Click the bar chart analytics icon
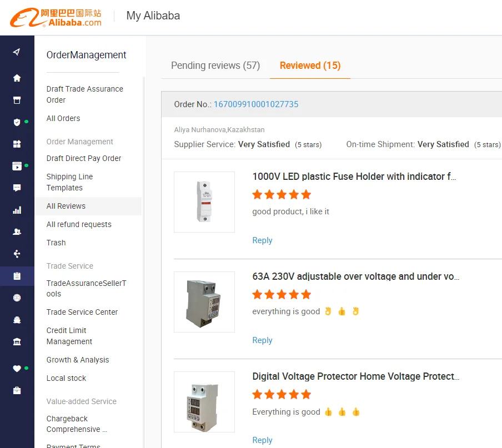 (x=17, y=210)
